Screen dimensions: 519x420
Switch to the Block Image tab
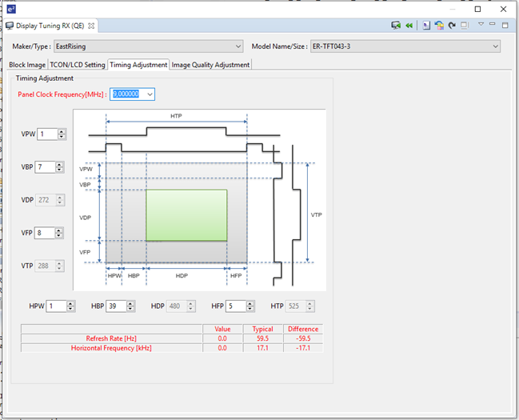[x=27, y=65]
